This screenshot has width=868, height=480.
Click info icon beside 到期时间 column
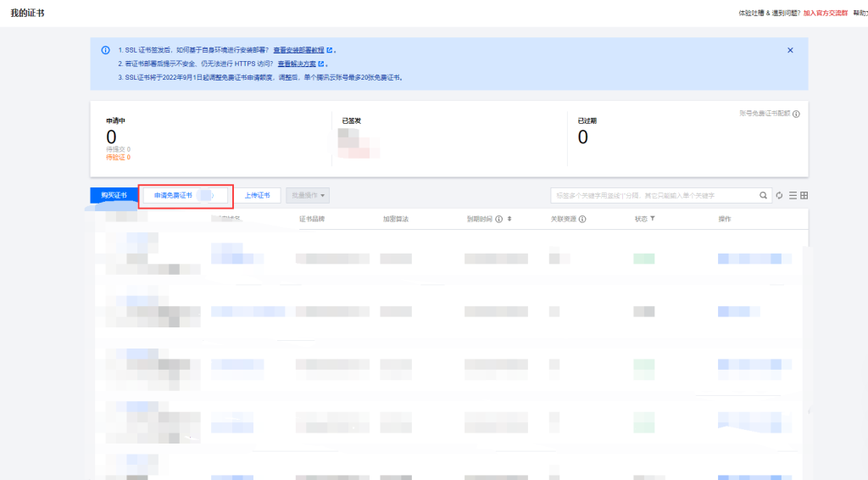(498, 219)
